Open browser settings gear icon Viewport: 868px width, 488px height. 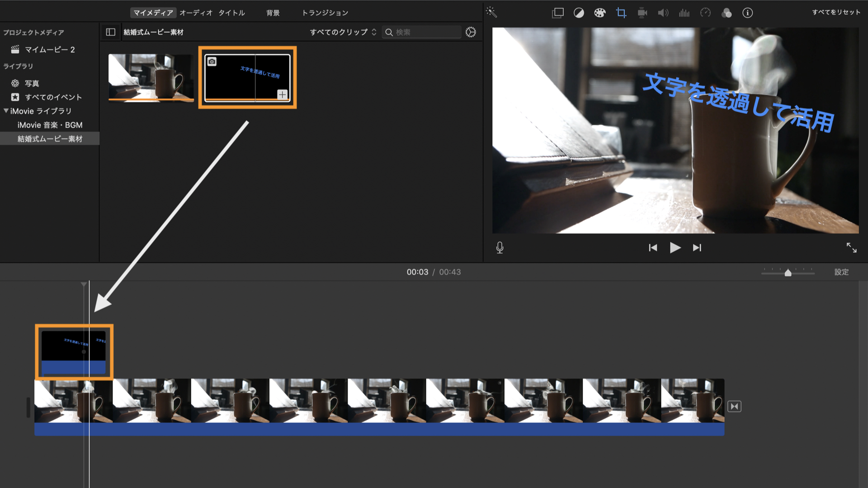point(471,32)
